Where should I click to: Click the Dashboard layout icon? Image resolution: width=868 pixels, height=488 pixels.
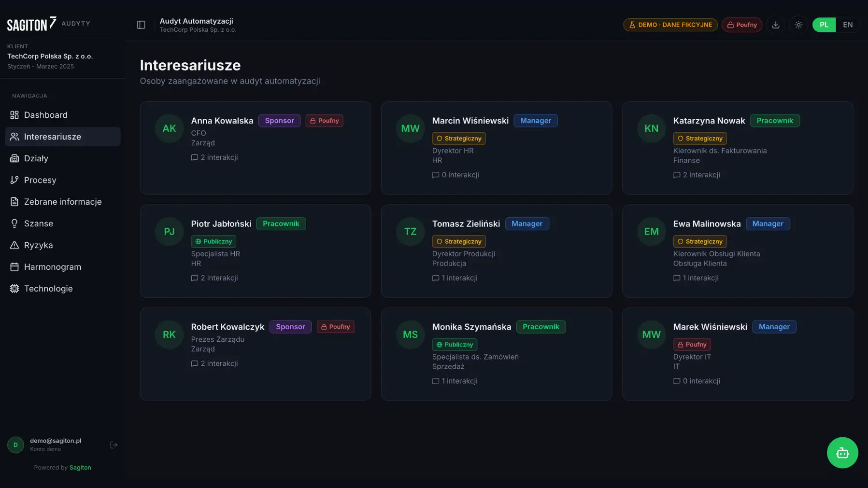pyautogui.click(x=14, y=115)
